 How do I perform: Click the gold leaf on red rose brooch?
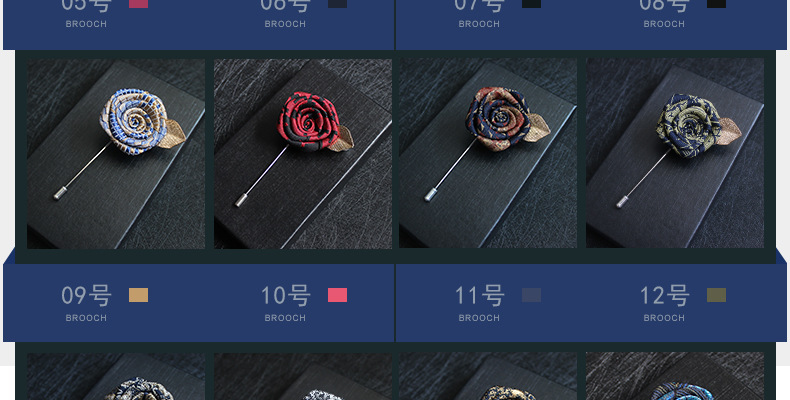[x=342, y=140]
